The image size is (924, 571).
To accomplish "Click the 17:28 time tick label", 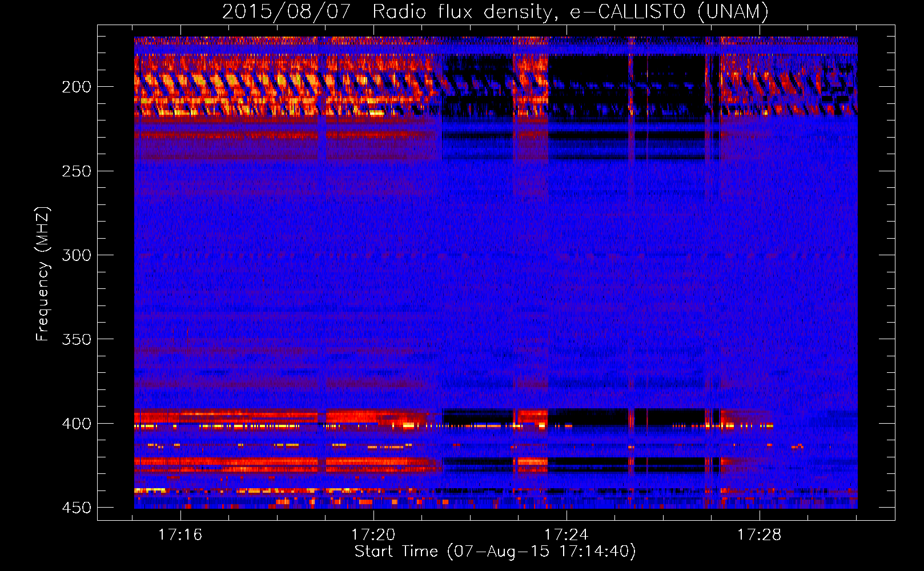I will coord(760,535).
